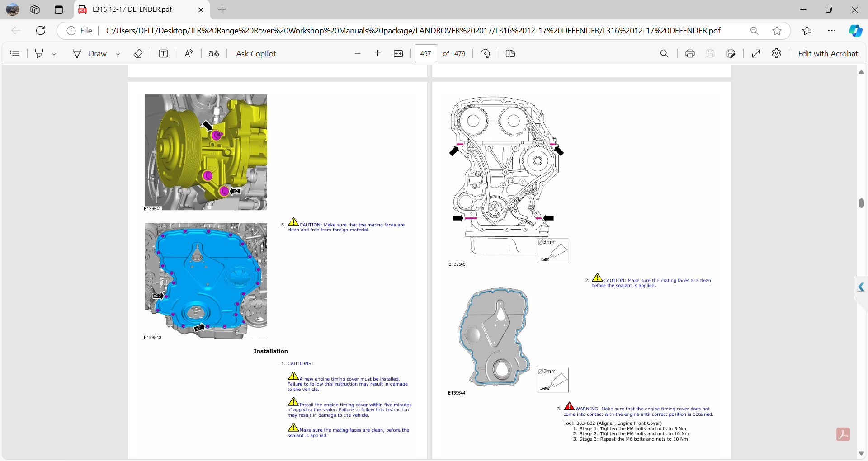Click the Read aloud icon
868x461 pixels.
click(x=189, y=53)
